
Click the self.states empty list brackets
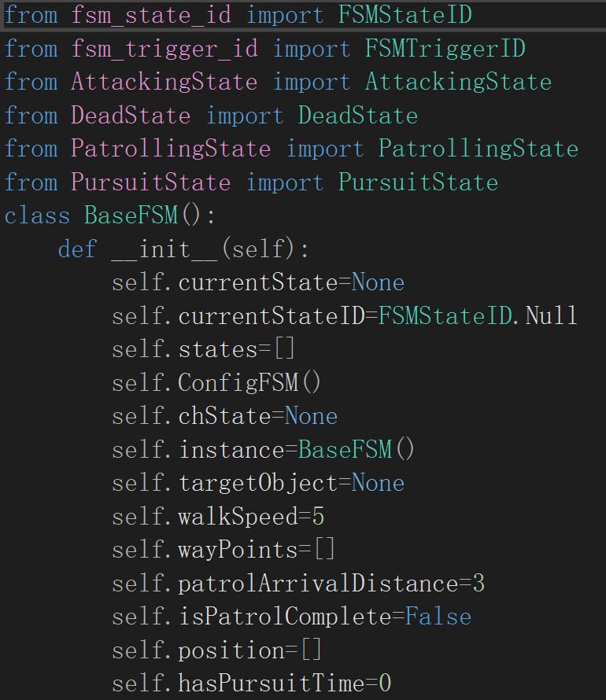coord(284,348)
